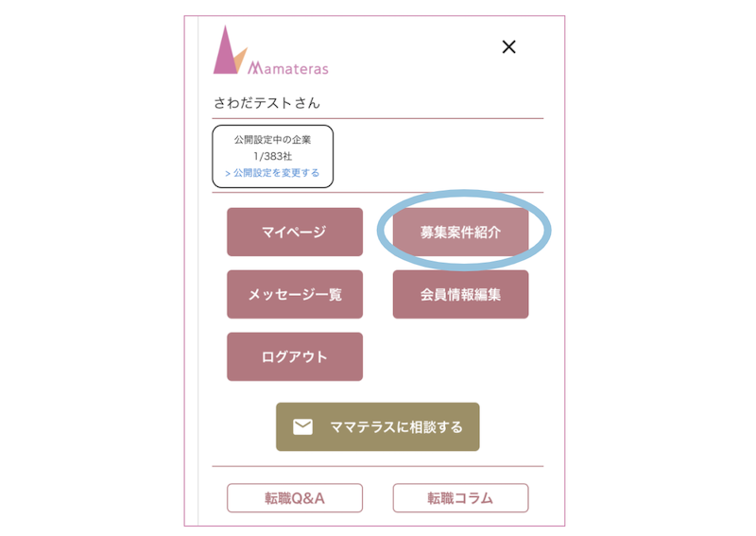756x536 pixels.
Task: Follow the 公開設定を変更する link
Action: pos(276,173)
